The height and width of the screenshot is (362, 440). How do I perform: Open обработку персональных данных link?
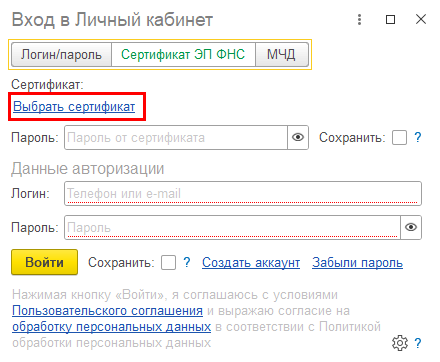pos(111,327)
